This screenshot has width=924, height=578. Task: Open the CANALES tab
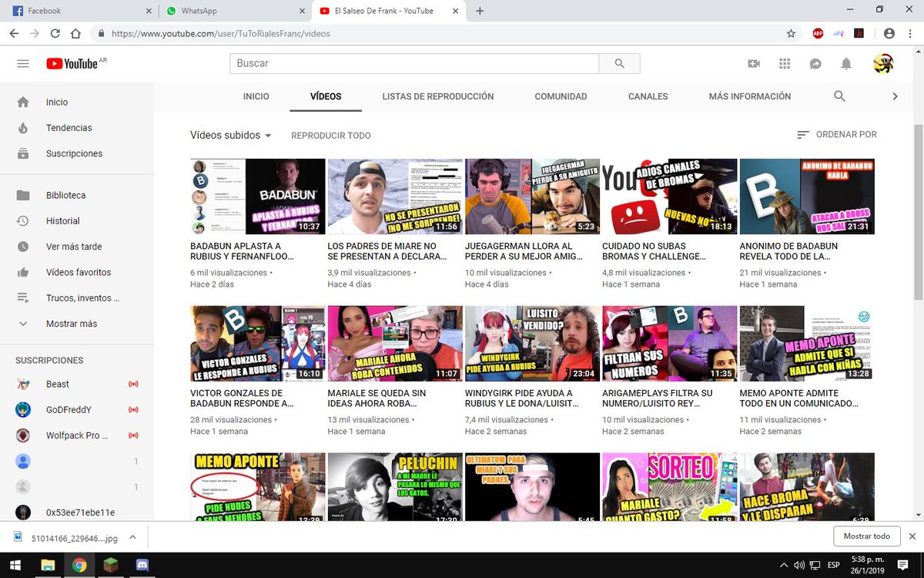[x=648, y=96]
